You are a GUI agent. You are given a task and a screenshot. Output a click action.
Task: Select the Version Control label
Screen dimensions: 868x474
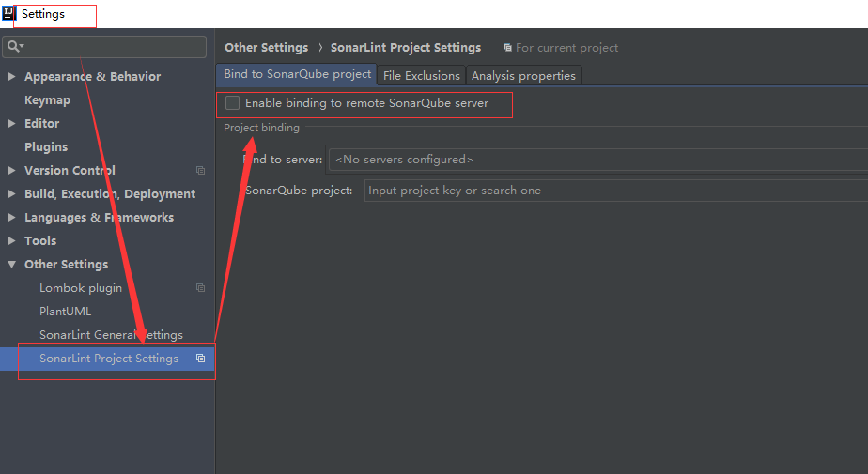point(70,170)
